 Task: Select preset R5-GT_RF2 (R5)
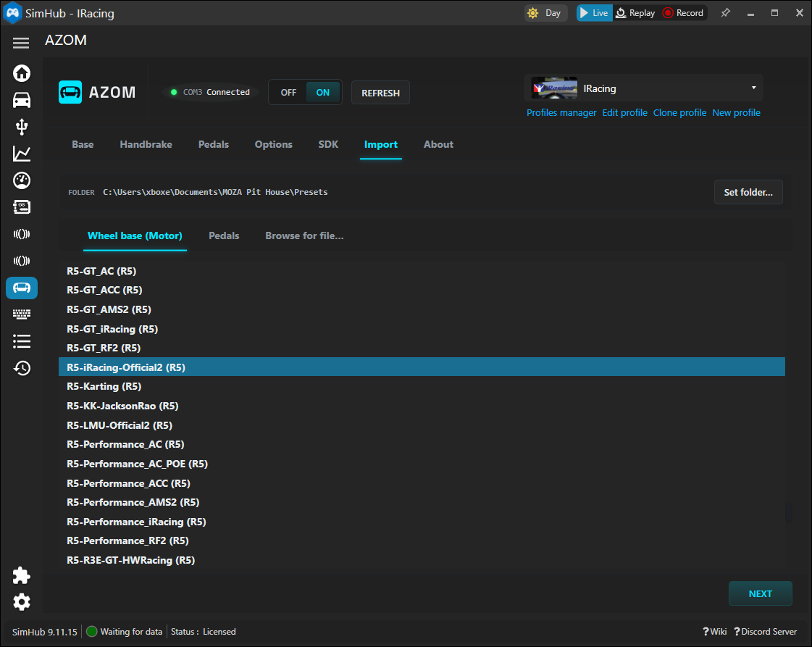click(x=422, y=348)
